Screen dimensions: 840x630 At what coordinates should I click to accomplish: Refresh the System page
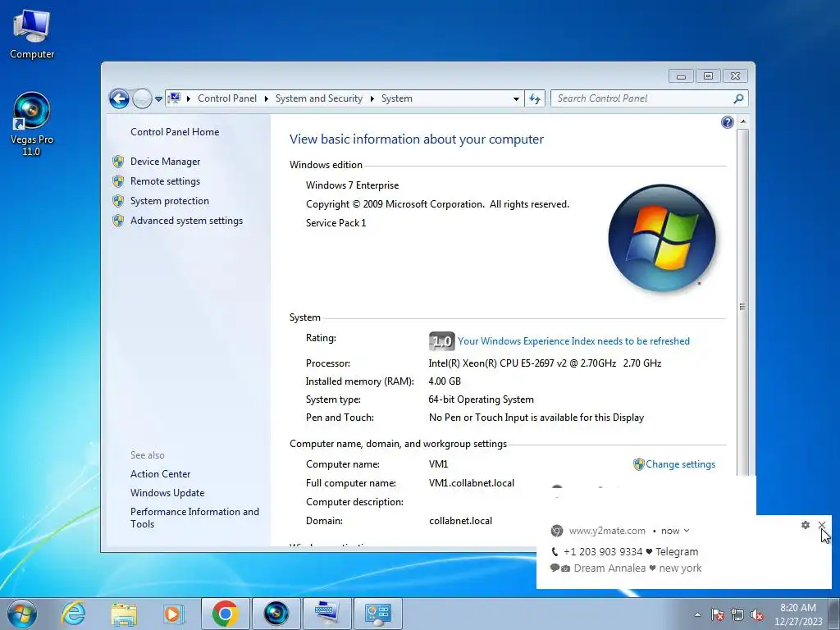coord(535,98)
